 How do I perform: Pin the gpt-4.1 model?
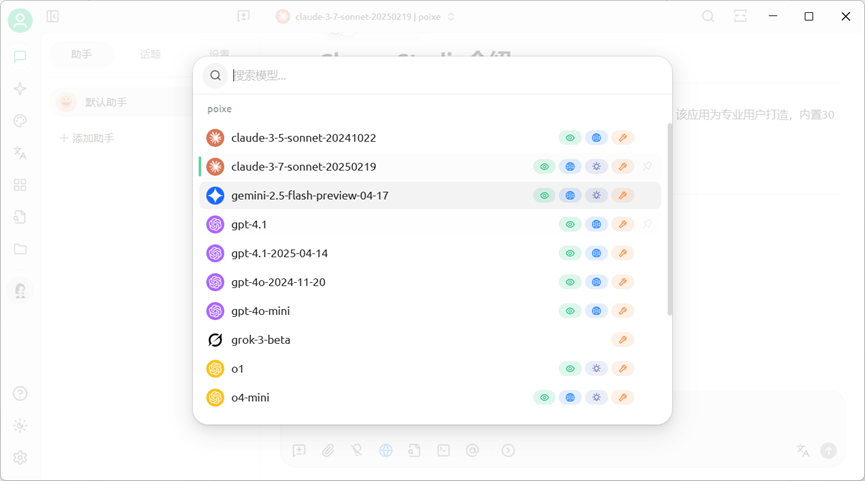[647, 224]
